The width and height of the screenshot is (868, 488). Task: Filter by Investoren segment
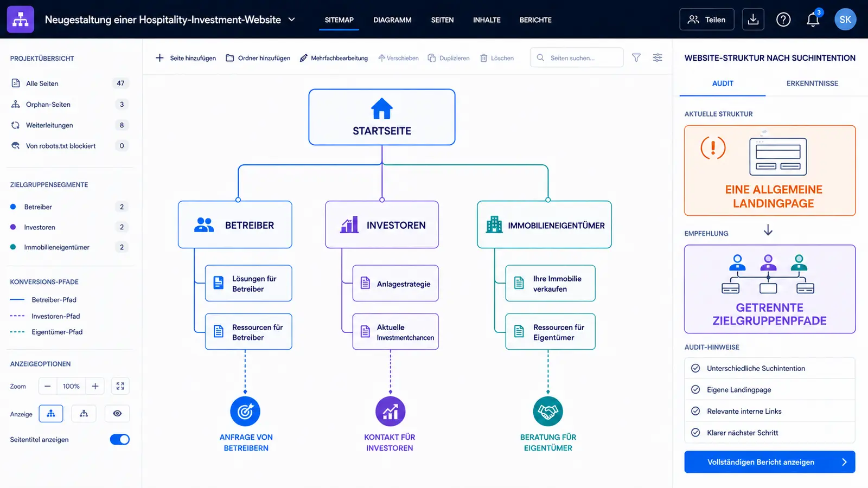[69, 227]
